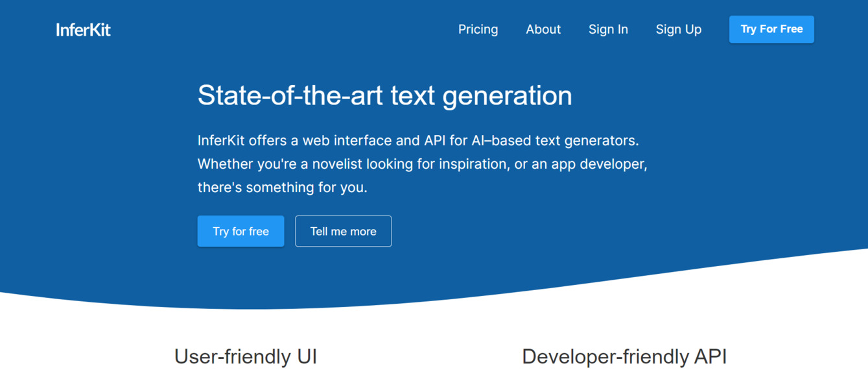Click the Try For Free header button
The image size is (868, 381).
pos(771,29)
